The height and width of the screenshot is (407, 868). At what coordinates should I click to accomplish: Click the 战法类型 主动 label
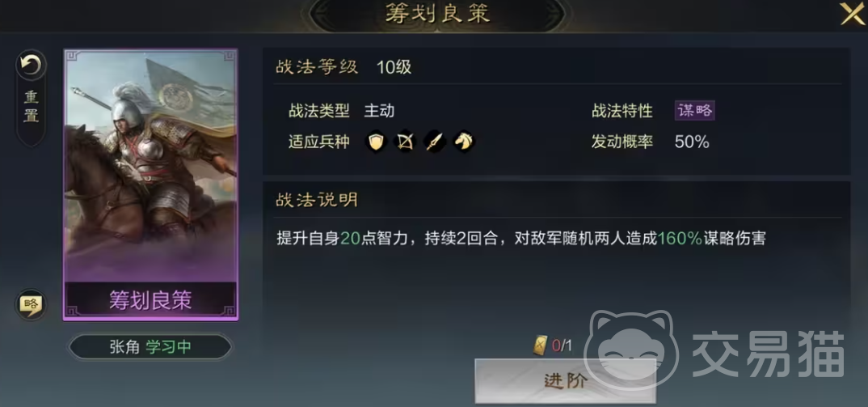point(341,110)
